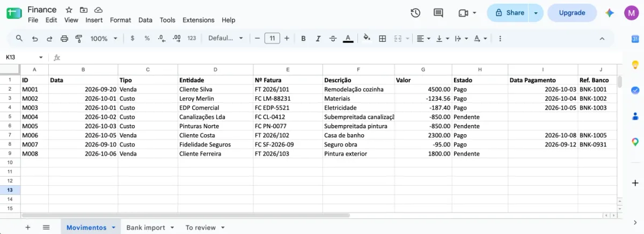Open the zoom 100% dropdown
The image size is (644, 234).
(x=104, y=39)
